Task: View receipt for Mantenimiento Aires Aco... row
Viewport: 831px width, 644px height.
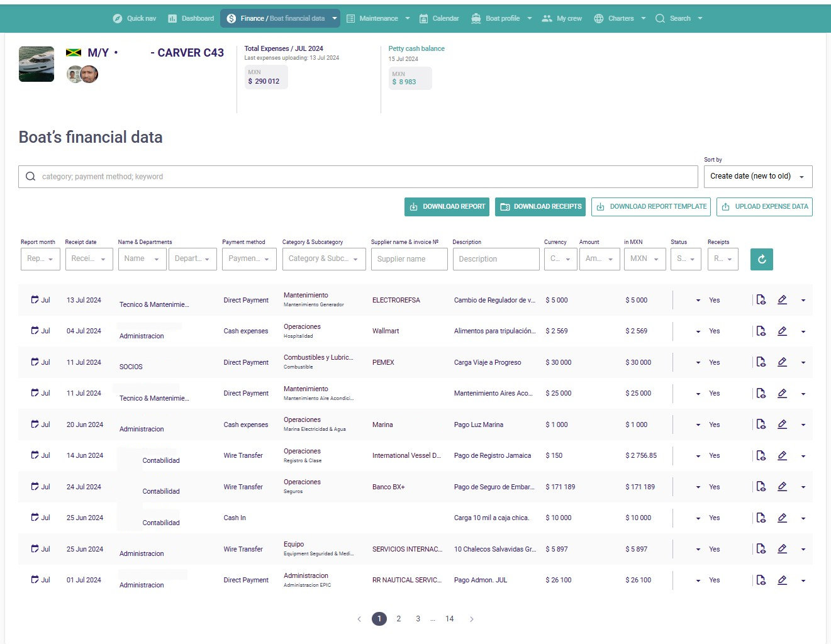Action: point(761,393)
